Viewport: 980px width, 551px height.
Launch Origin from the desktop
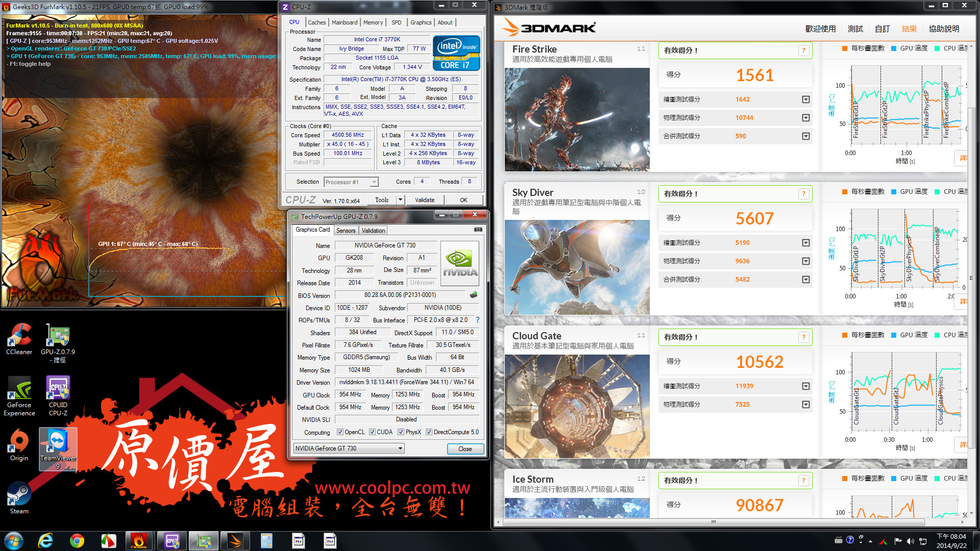click(x=19, y=445)
